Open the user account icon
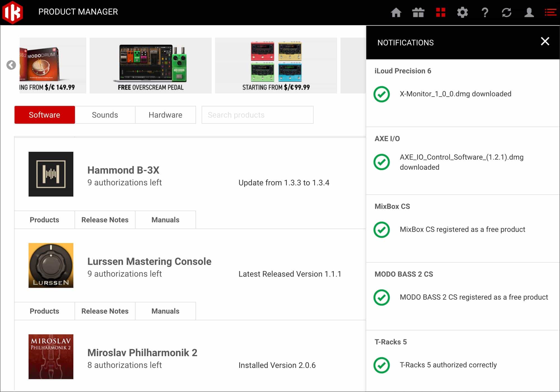 pos(529,12)
